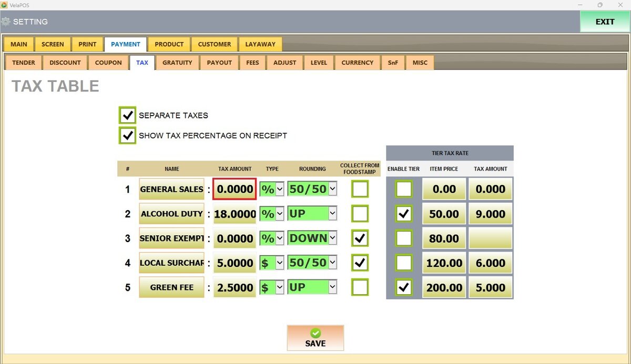Edit LOCAL SURCHARGE tax amount 5.0000
The width and height of the screenshot is (631, 364).
click(x=235, y=263)
